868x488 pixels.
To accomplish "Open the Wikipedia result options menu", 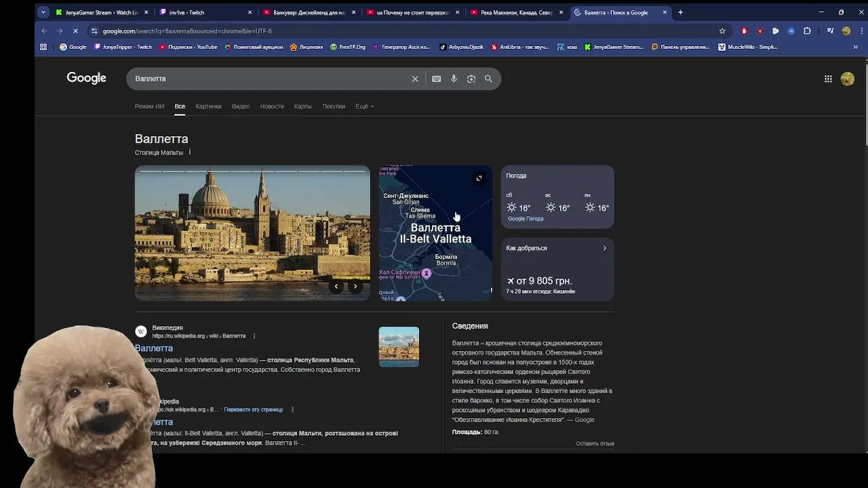I will pyautogui.click(x=254, y=336).
